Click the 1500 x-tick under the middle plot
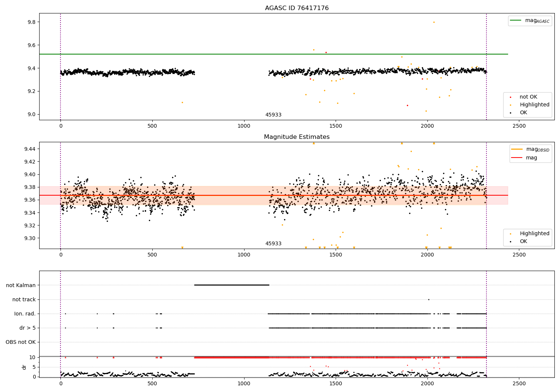The height and width of the screenshot is (392, 560). pos(336,255)
